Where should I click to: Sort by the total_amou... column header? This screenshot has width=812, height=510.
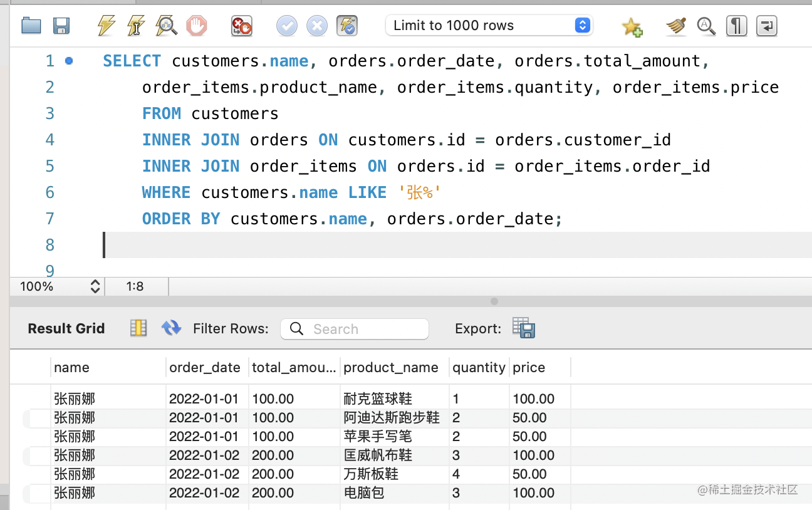coord(294,368)
